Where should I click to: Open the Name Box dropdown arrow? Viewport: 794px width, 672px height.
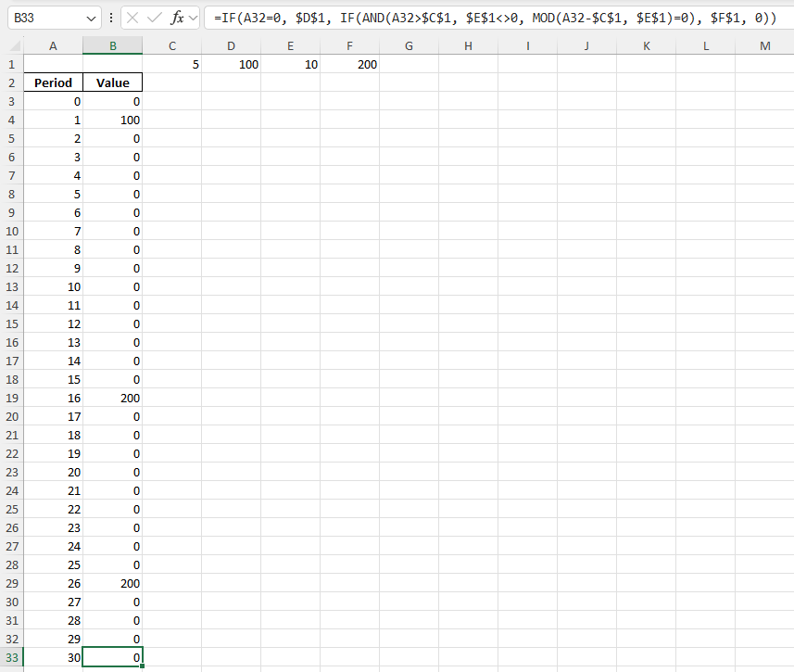[x=91, y=19]
